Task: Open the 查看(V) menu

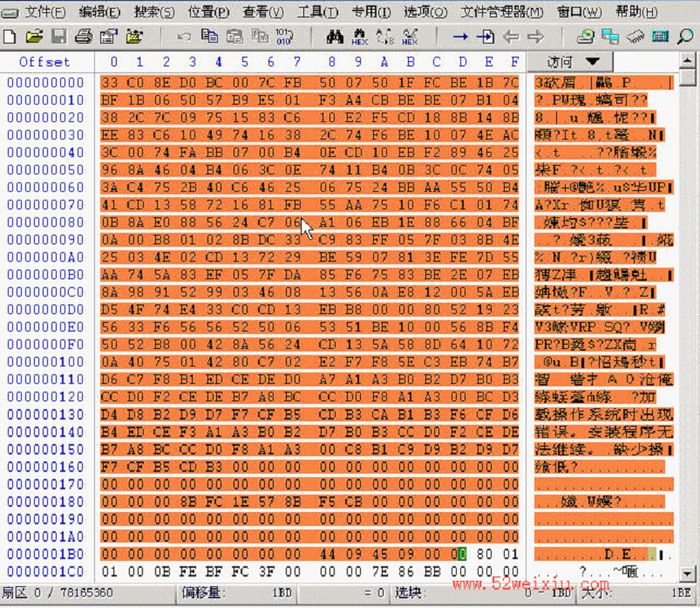Action: coord(263,11)
